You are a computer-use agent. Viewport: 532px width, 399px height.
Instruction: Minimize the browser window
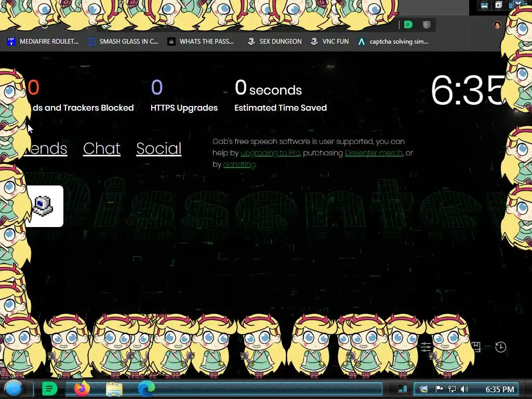[484, 5]
